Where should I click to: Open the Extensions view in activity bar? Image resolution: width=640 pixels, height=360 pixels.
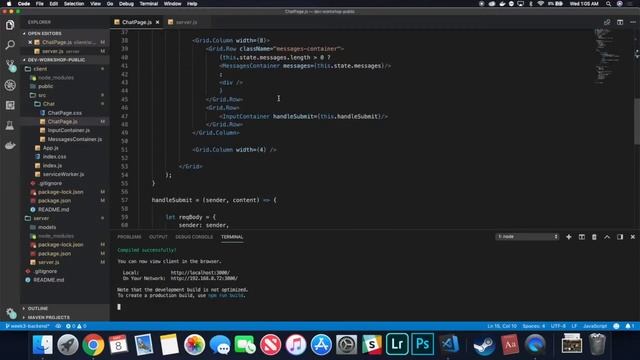pos(10,105)
